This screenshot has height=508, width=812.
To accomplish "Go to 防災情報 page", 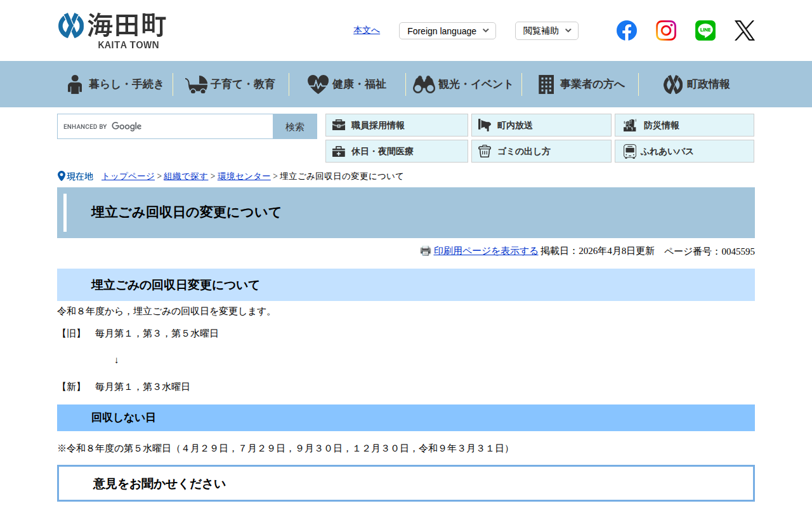I will (x=684, y=125).
